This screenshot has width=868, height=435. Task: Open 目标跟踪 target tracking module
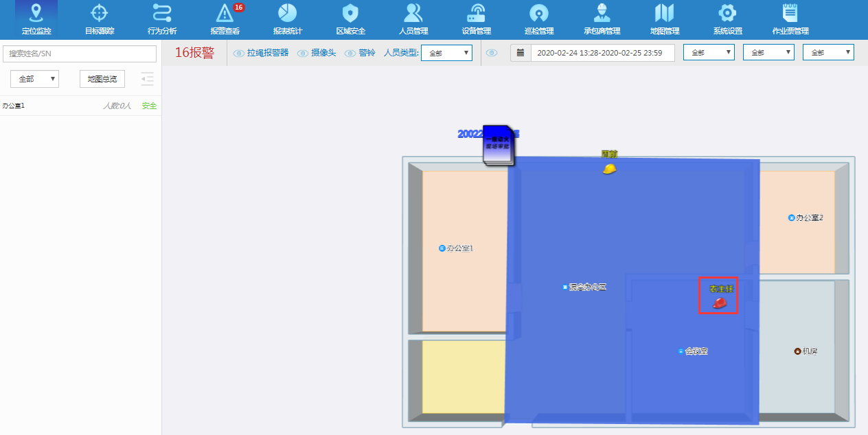coord(100,19)
